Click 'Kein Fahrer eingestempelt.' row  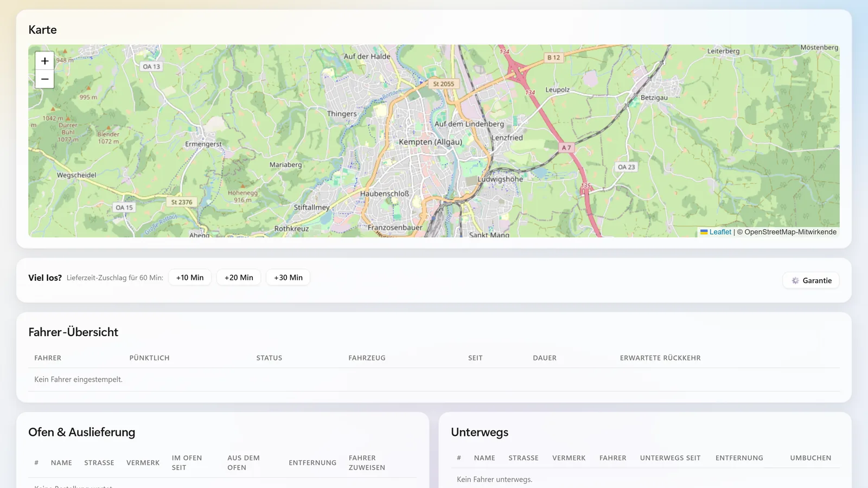[434, 380]
